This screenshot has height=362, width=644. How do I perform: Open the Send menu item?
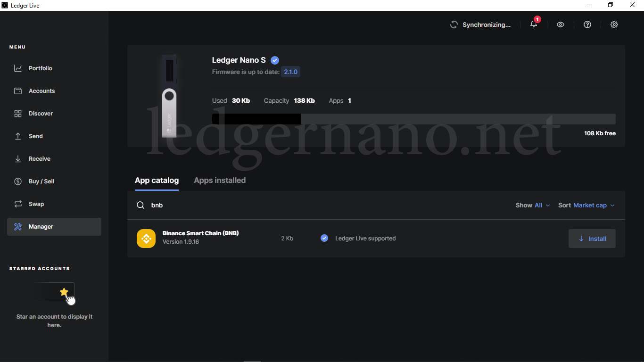click(54, 136)
